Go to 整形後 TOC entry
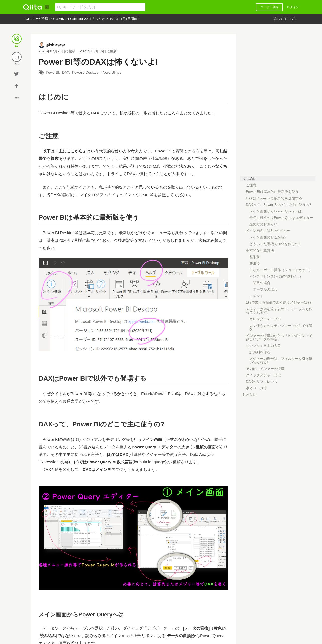 (255, 263)
